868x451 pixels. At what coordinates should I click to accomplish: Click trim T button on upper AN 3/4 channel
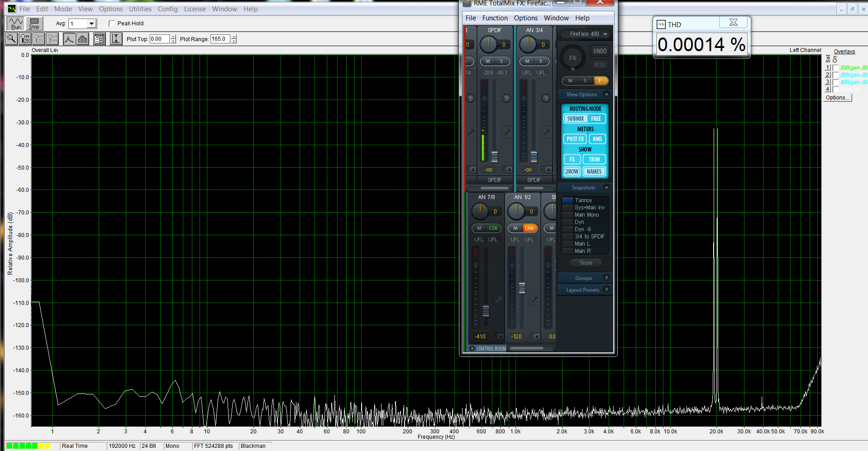click(x=546, y=99)
